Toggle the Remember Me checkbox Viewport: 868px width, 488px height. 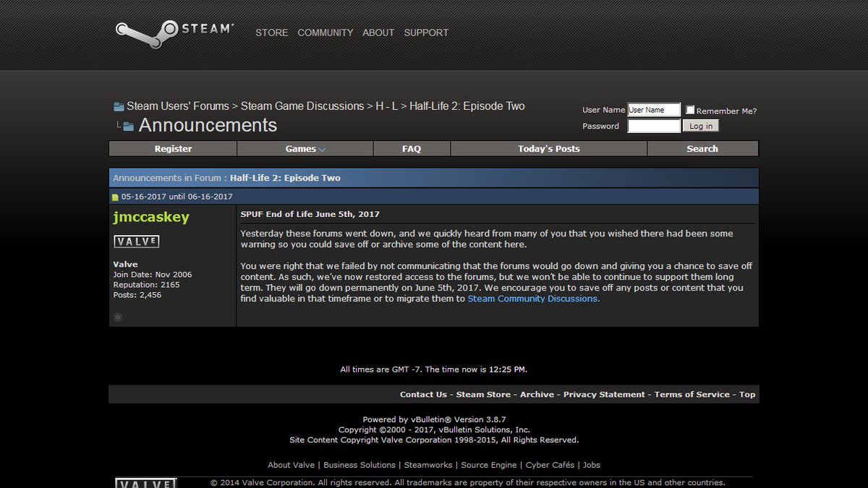pyautogui.click(x=690, y=110)
